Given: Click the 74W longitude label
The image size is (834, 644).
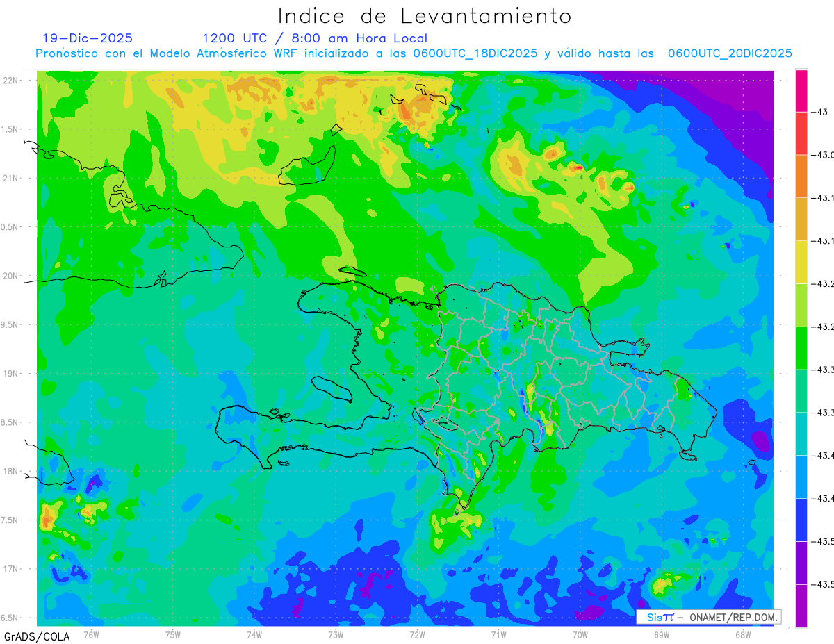Looking at the screenshot, I should pyautogui.click(x=254, y=635).
